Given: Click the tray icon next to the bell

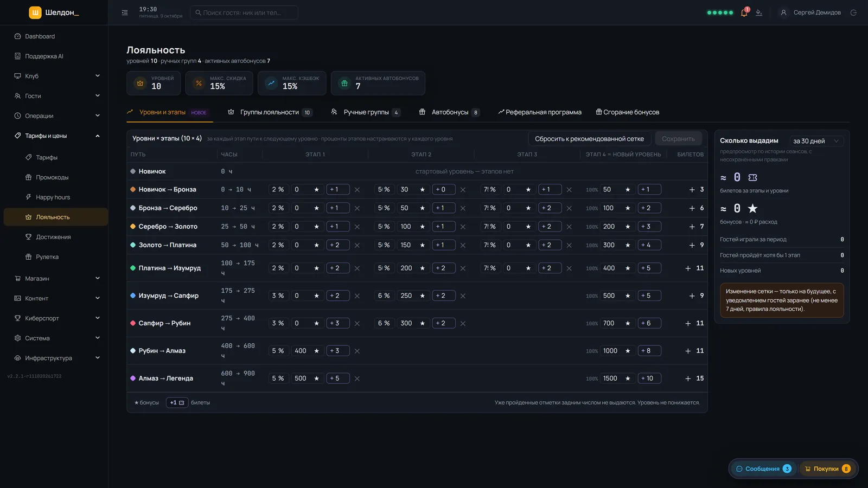Looking at the screenshot, I should (759, 12).
